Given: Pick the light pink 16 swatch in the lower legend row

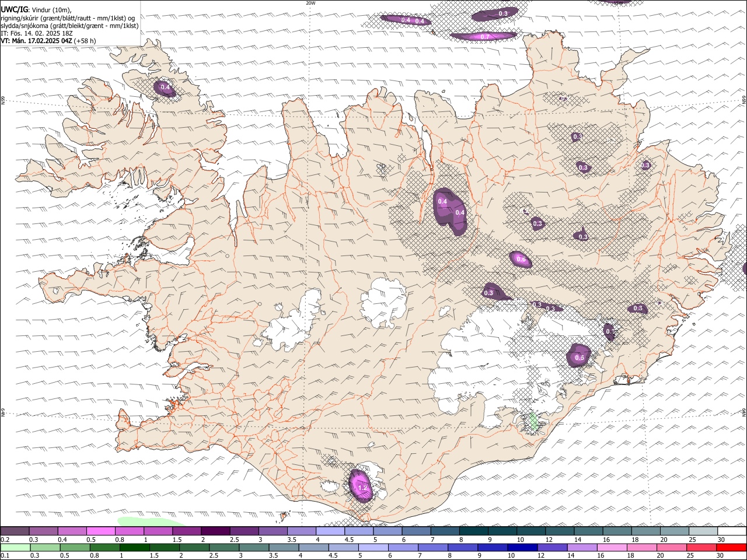Looking at the screenshot, I should (x=612, y=548).
